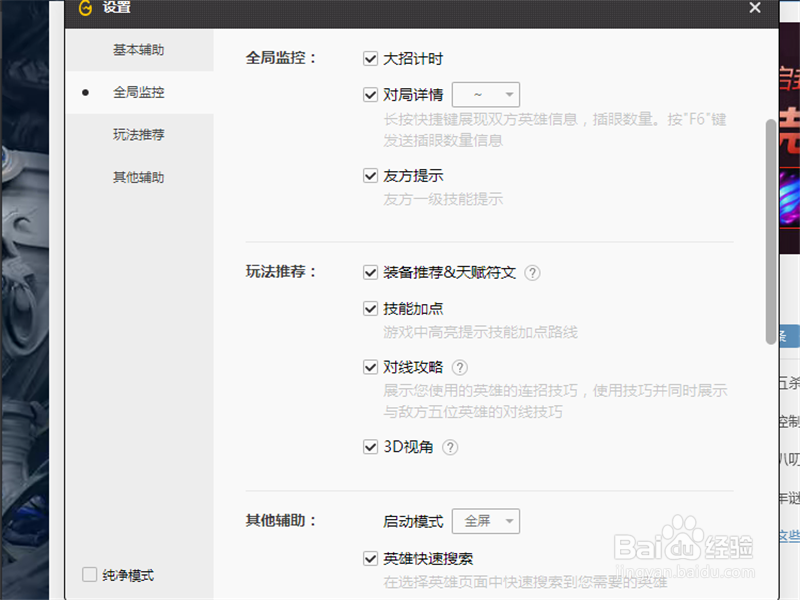800x600 pixels.
Task: Select the 玩法推荐 sidebar tab
Action: point(139,134)
